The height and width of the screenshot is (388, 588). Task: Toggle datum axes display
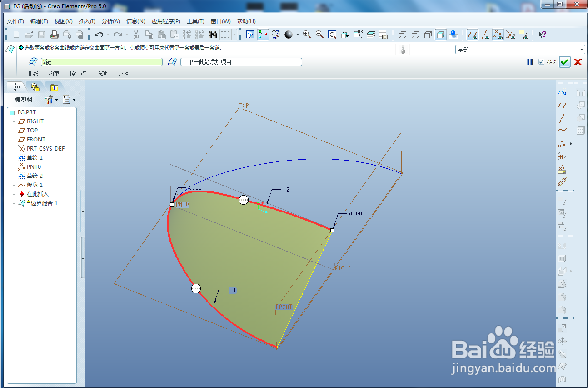pos(485,35)
